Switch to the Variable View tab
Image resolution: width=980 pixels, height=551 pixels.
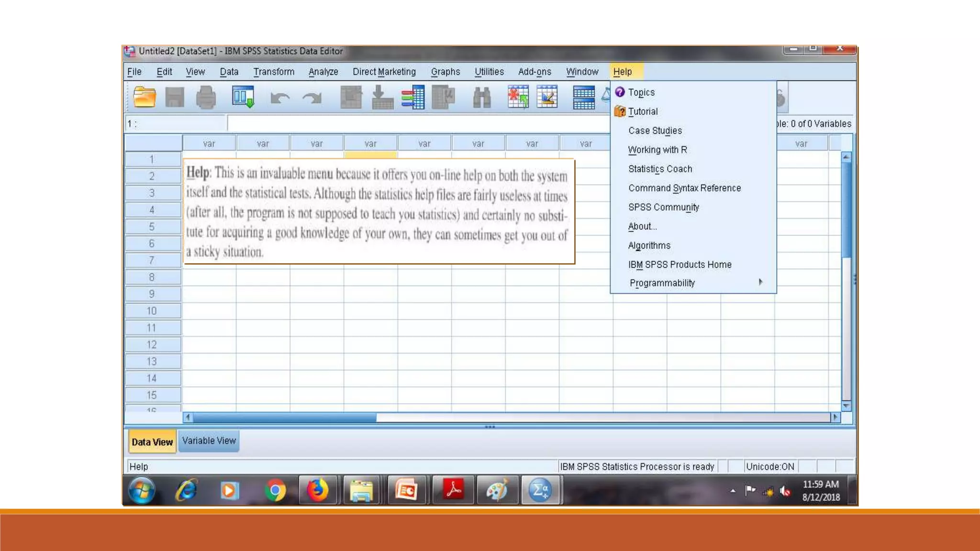(x=209, y=441)
